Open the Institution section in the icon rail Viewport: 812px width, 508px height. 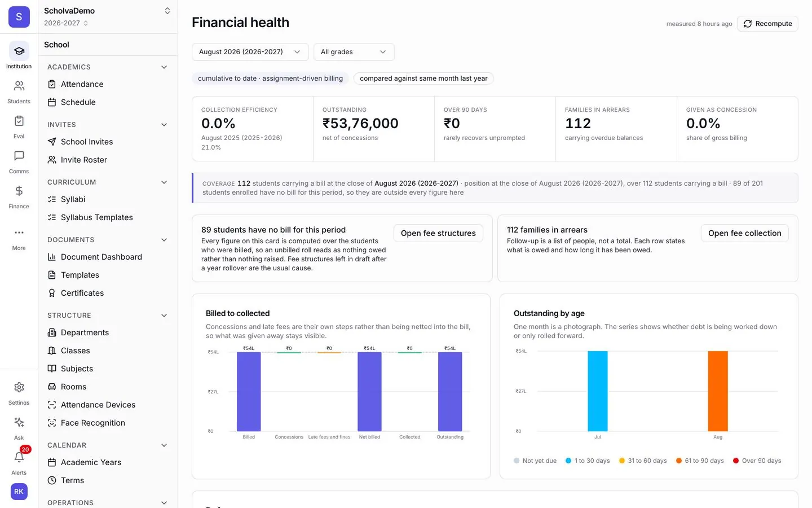[19, 55]
